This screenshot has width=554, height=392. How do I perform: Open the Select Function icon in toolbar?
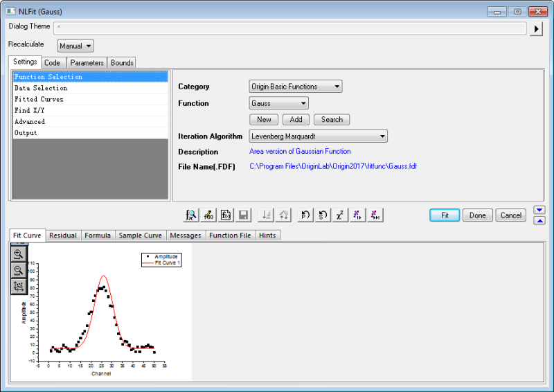[x=190, y=215]
